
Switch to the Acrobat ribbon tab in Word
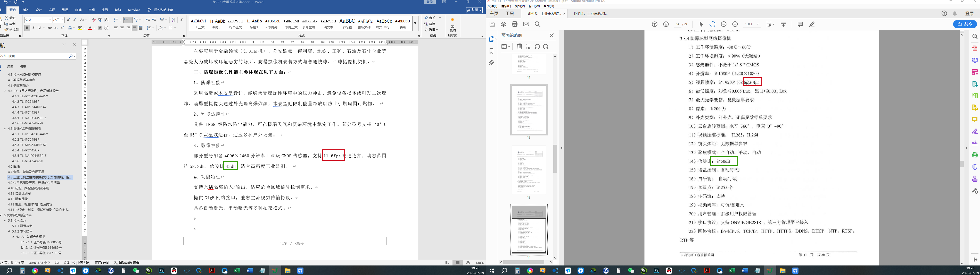click(x=134, y=10)
